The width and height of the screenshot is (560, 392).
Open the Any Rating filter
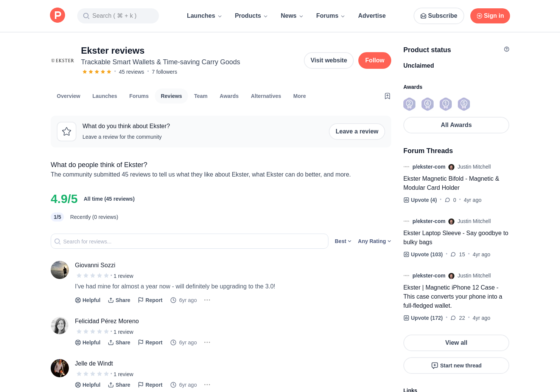(374, 241)
